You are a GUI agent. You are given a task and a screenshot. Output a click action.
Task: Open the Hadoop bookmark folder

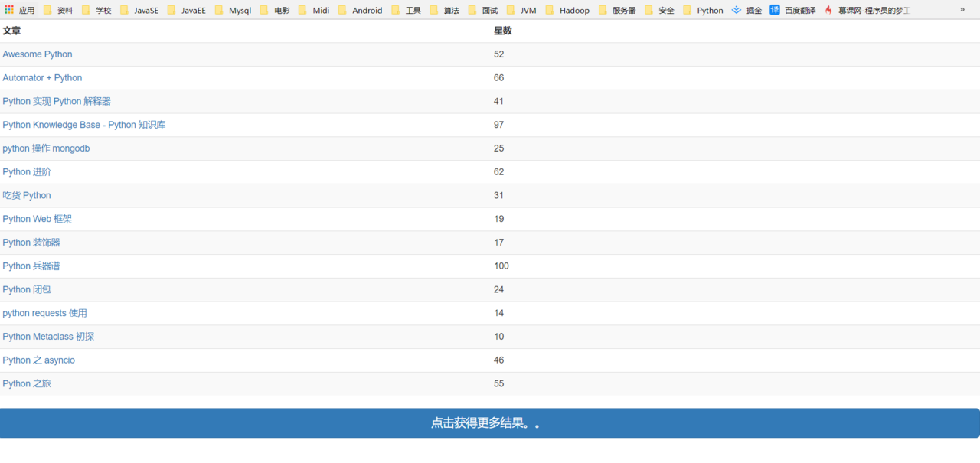567,10
